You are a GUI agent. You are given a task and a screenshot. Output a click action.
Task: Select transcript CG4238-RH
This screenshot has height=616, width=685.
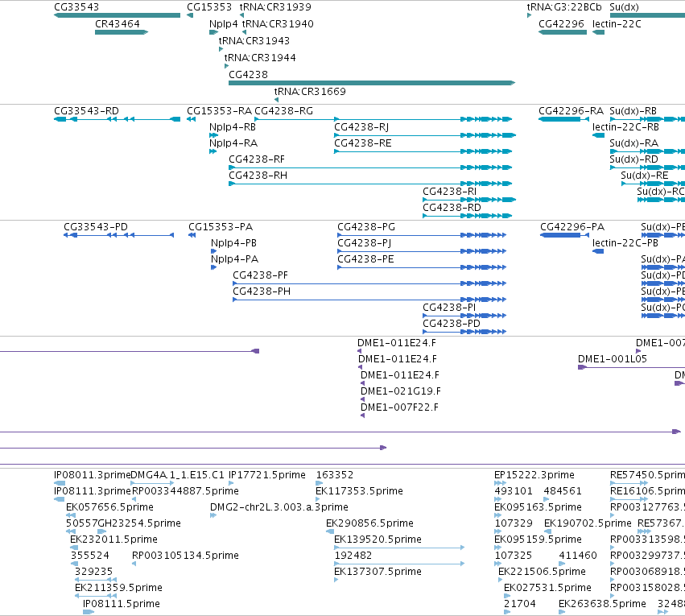[x=370, y=184]
